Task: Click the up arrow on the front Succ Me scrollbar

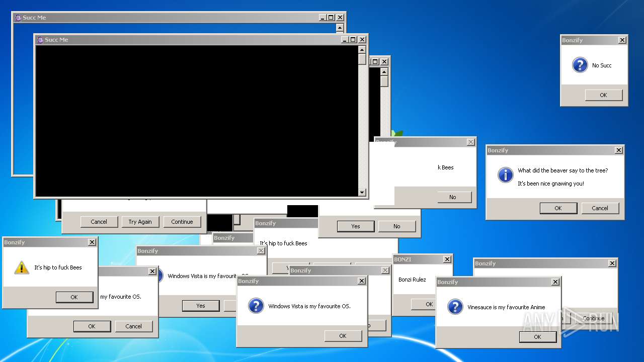Action: (x=362, y=50)
